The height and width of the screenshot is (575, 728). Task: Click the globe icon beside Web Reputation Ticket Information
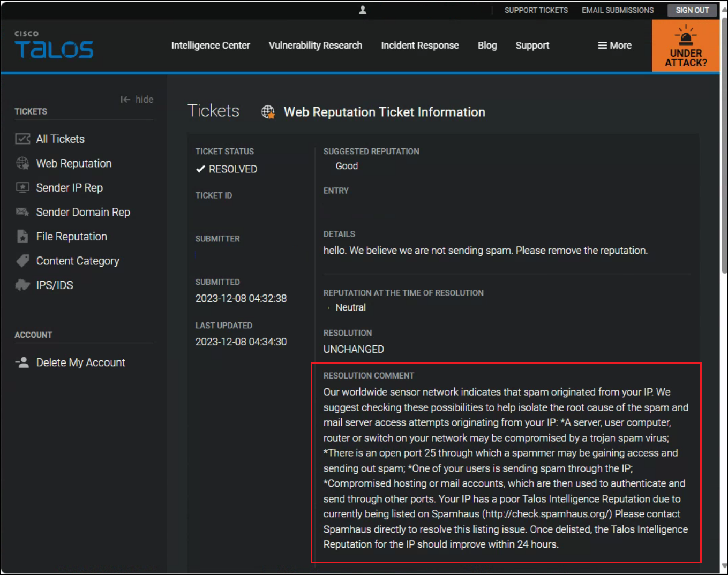click(x=268, y=112)
